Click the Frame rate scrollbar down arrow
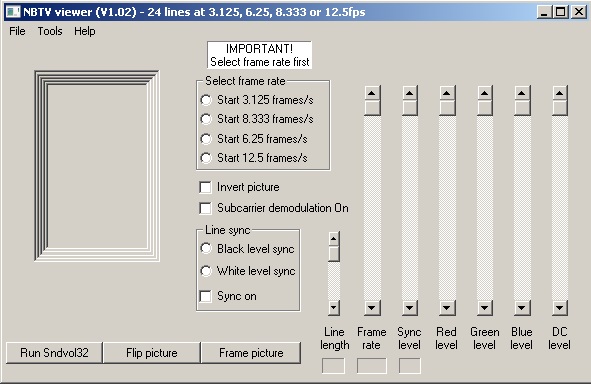 (372, 308)
